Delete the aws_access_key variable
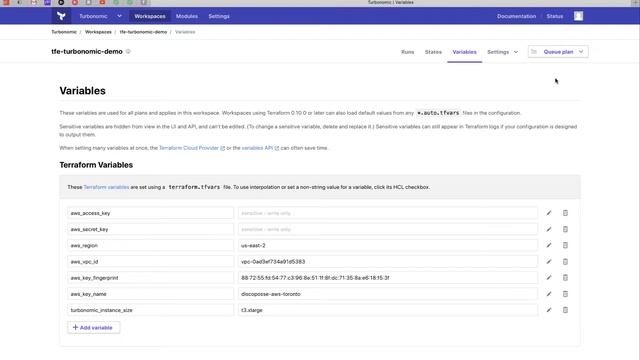This screenshot has width=640, height=360. point(565,213)
